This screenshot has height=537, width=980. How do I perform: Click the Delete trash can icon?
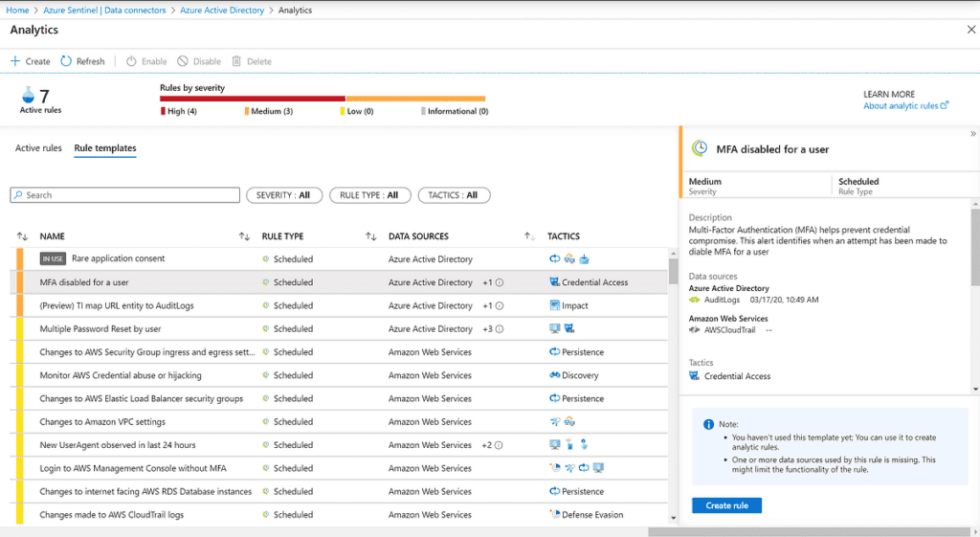(236, 61)
